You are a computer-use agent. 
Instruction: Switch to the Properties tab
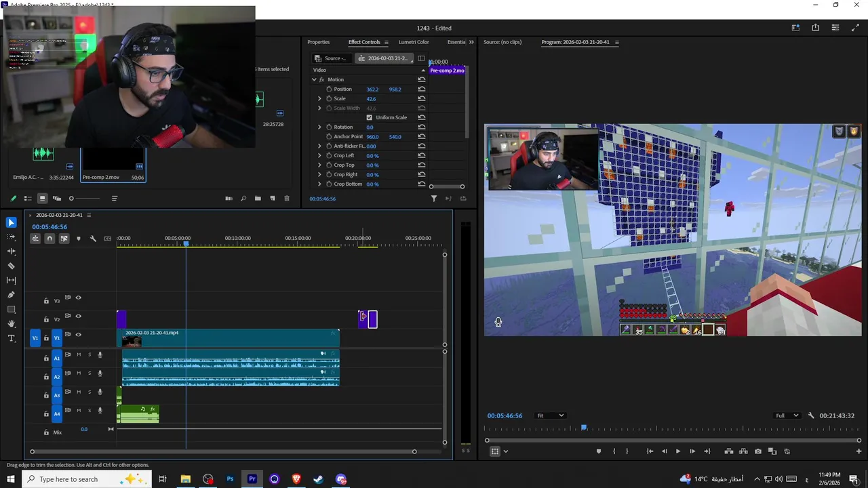[x=318, y=42]
